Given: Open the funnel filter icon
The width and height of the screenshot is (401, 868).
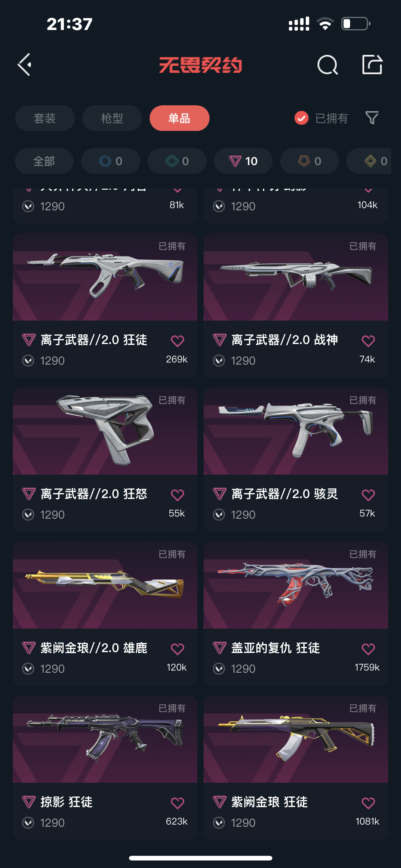Looking at the screenshot, I should click(372, 118).
